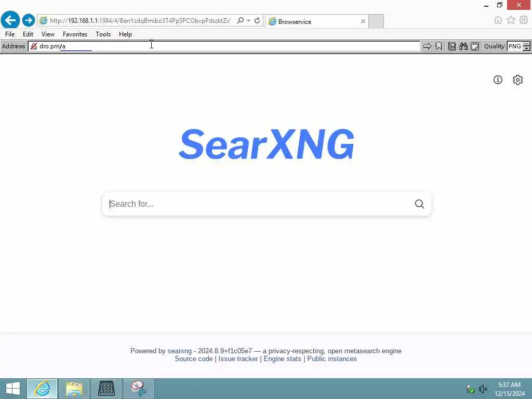The image size is (532, 399).
Task: Follow the searxng link in footer
Action: click(179, 351)
